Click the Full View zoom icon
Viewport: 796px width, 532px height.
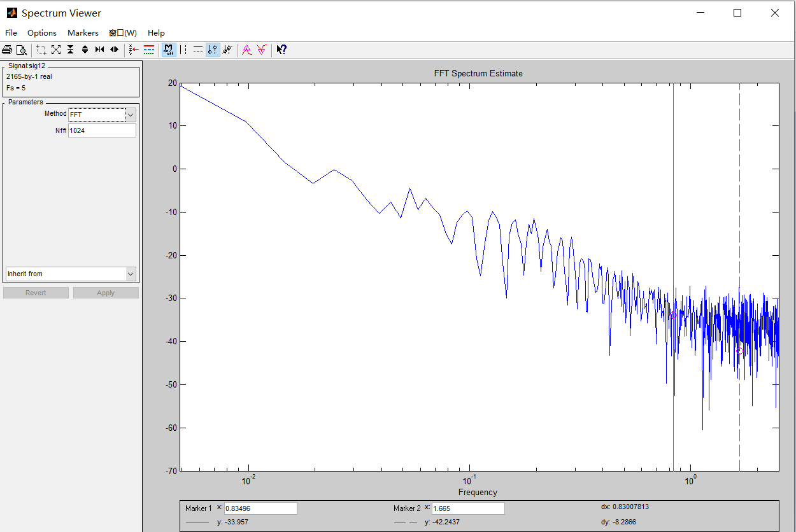pos(56,50)
